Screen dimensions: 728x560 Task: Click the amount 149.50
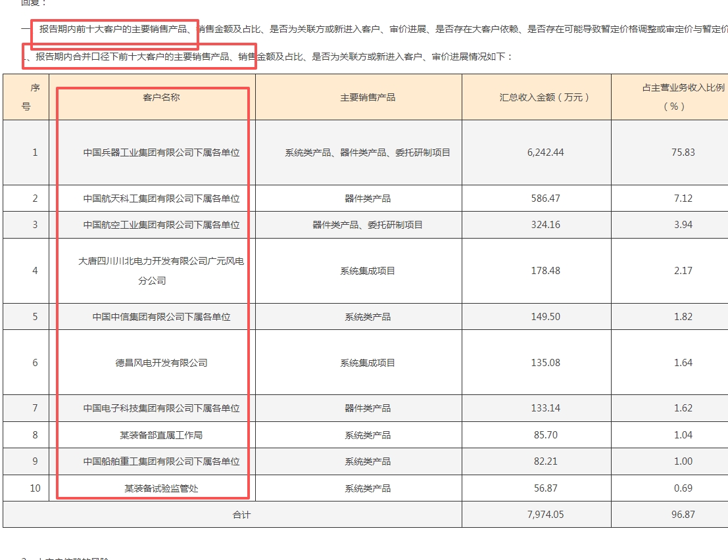pyautogui.click(x=545, y=317)
